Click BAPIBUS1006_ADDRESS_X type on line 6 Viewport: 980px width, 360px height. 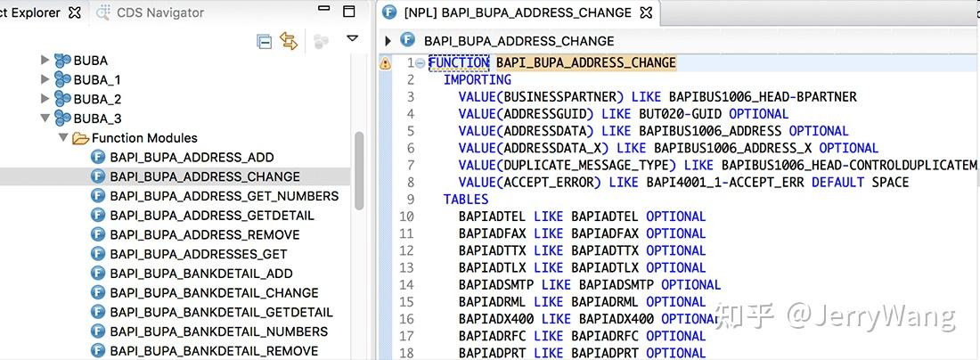click(733, 148)
